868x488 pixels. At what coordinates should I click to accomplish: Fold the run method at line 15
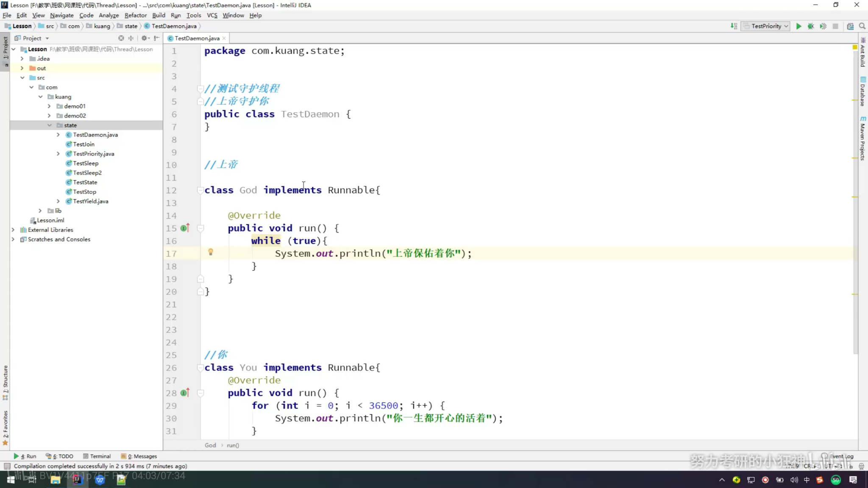[200, 228]
